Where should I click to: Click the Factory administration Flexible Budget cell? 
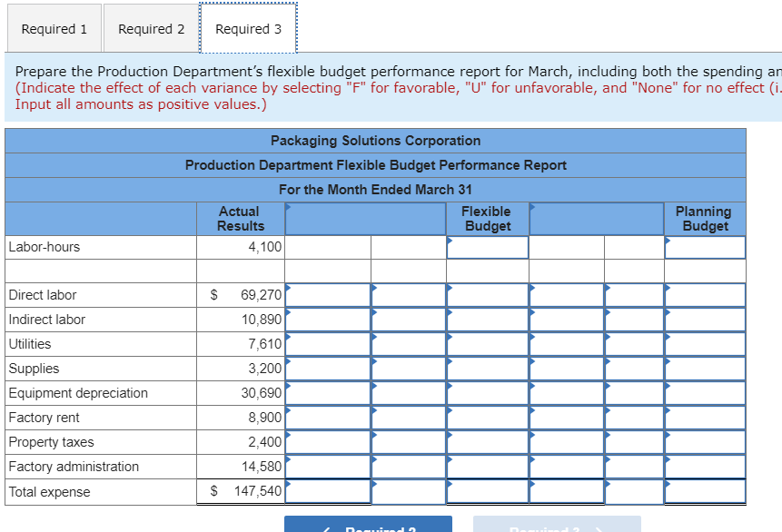point(487,467)
